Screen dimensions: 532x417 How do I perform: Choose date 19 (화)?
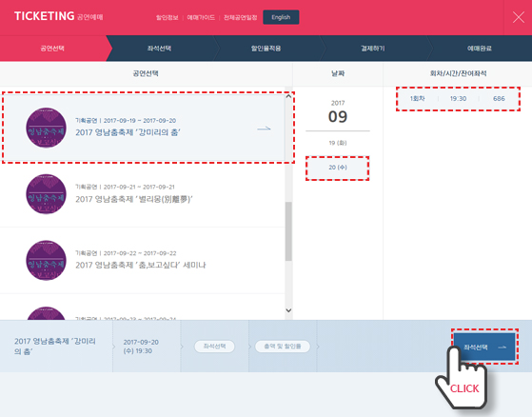coord(338,143)
